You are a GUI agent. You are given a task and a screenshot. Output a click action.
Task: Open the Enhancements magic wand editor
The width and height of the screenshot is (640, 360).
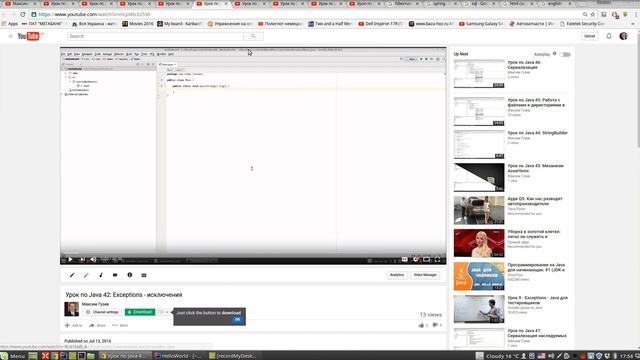pyautogui.click(x=86, y=275)
